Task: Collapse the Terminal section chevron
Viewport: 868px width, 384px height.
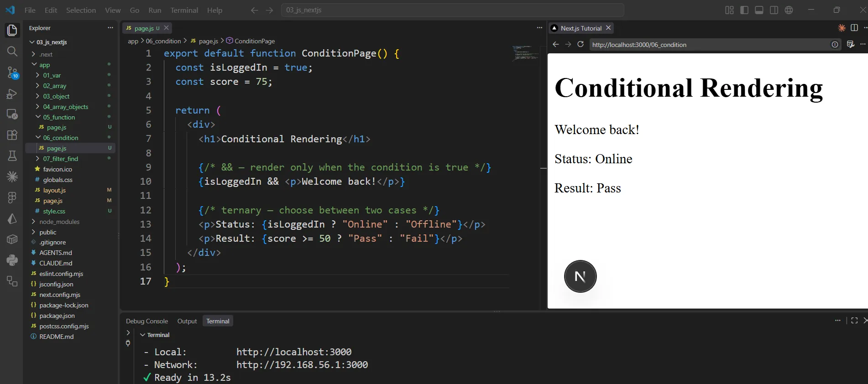Action: click(x=142, y=335)
